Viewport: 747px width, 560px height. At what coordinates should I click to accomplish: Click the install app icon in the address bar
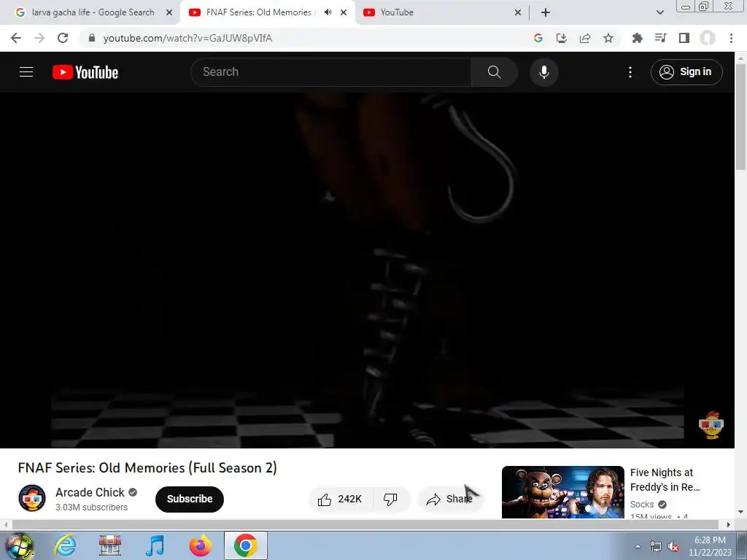[x=562, y=38]
